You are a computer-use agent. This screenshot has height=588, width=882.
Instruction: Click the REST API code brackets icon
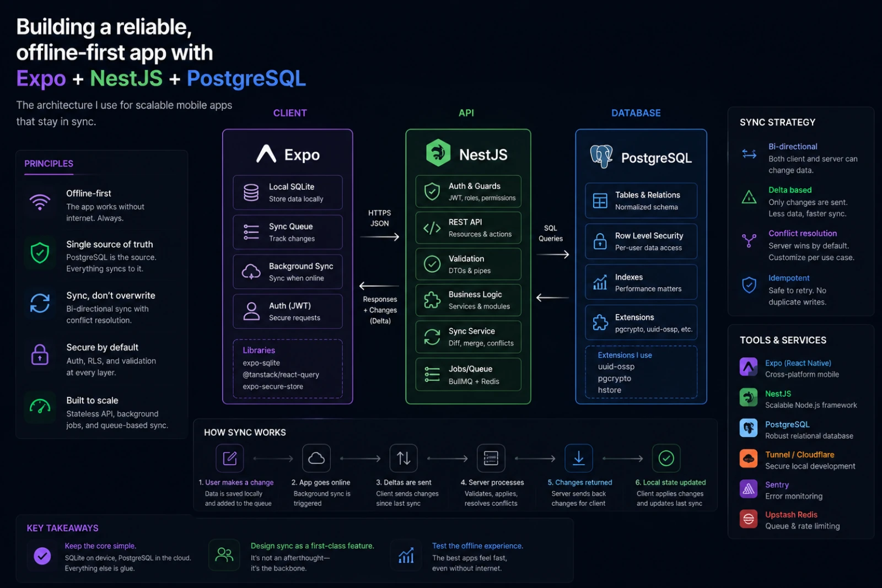[x=432, y=228]
